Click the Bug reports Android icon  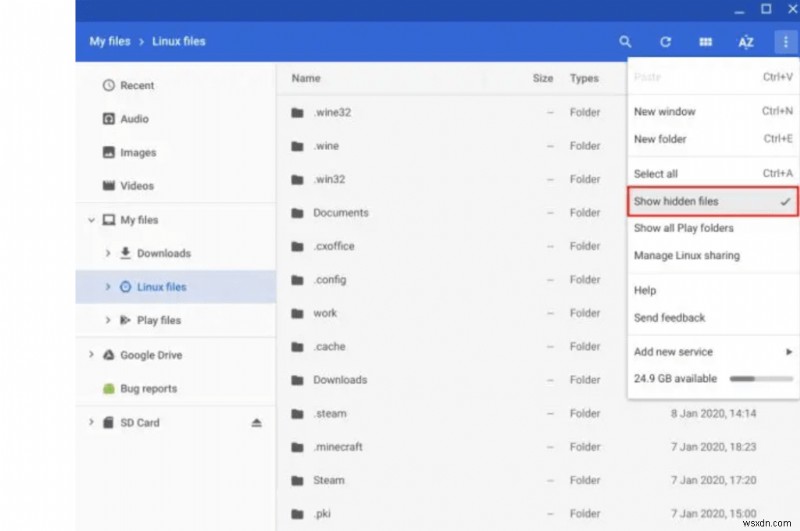click(x=109, y=389)
